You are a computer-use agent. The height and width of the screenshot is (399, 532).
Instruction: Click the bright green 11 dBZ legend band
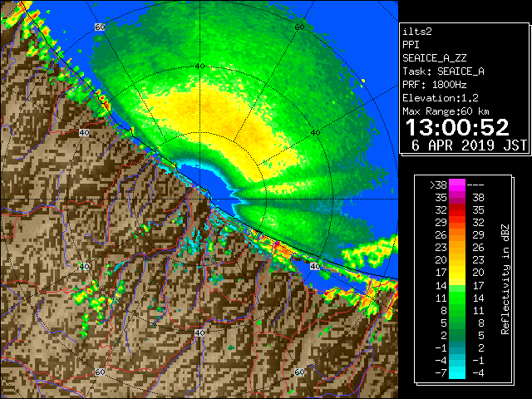(457, 298)
